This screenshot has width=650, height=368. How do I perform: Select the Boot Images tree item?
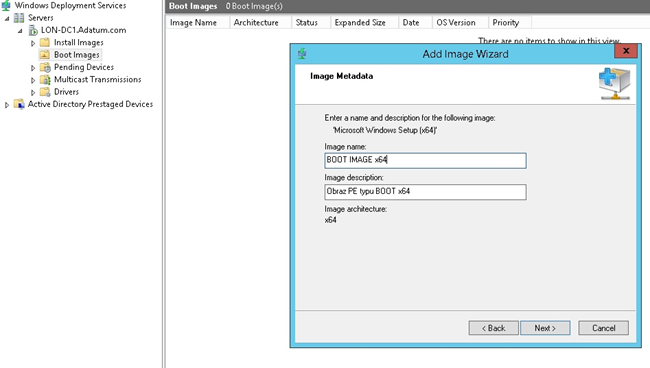(x=77, y=55)
